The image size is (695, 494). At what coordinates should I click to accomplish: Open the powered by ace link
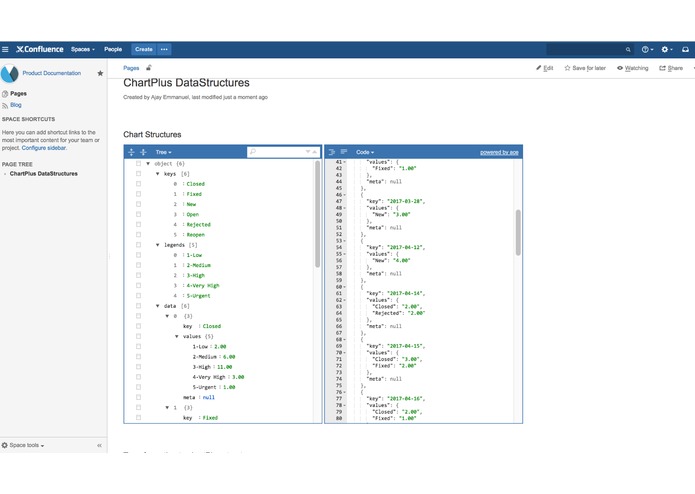pos(499,152)
